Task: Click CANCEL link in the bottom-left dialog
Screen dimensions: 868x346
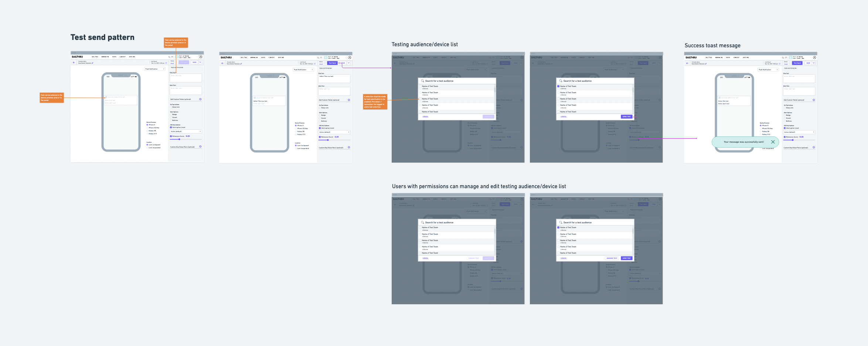Action: click(x=425, y=258)
